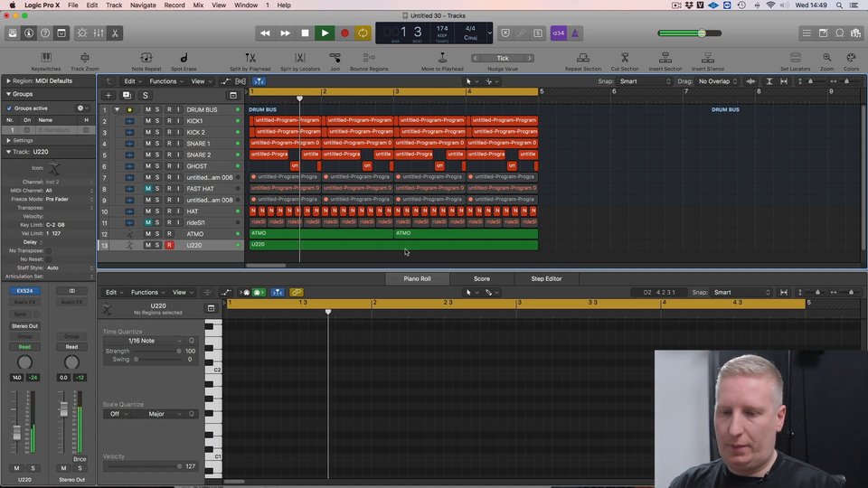This screenshot has width=868, height=488.
Task: Open Editors scissors icon
Action: (x=115, y=33)
